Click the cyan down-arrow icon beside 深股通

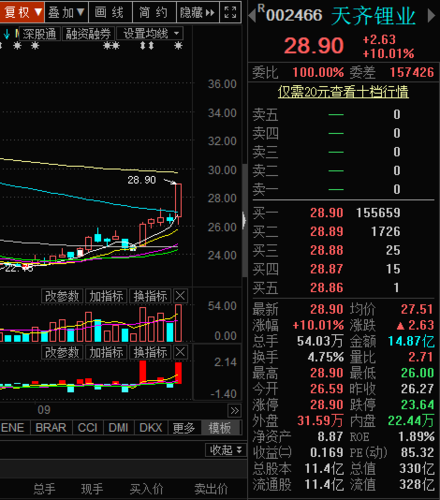pyautogui.click(x=7, y=34)
